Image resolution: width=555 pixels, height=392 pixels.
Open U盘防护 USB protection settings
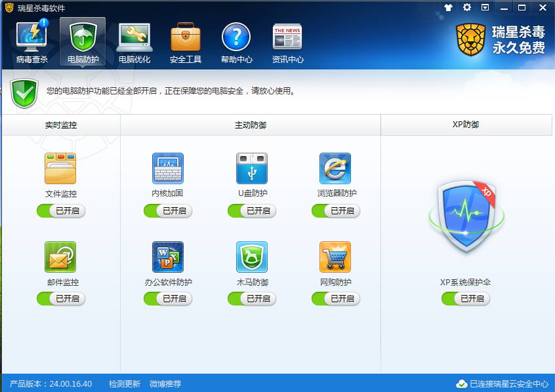[x=252, y=168]
